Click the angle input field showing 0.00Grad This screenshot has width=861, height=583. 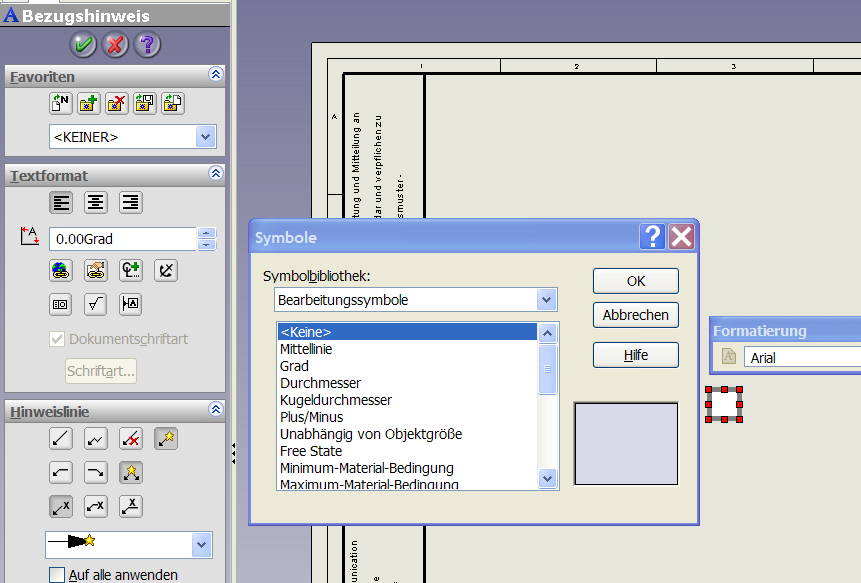(x=120, y=239)
